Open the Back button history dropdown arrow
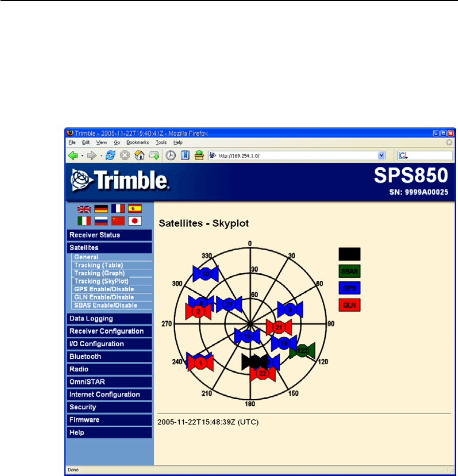Viewport: 458px width, 476px height. coord(82,156)
